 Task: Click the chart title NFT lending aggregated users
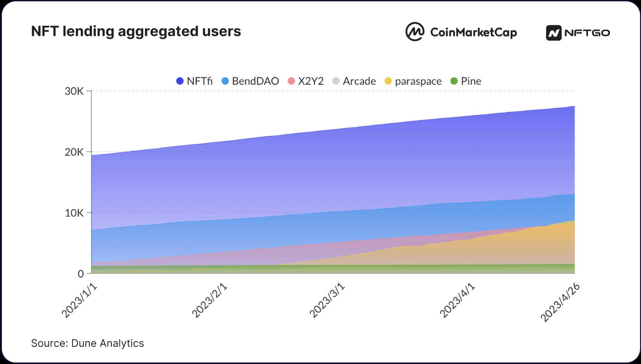tap(136, 31)
